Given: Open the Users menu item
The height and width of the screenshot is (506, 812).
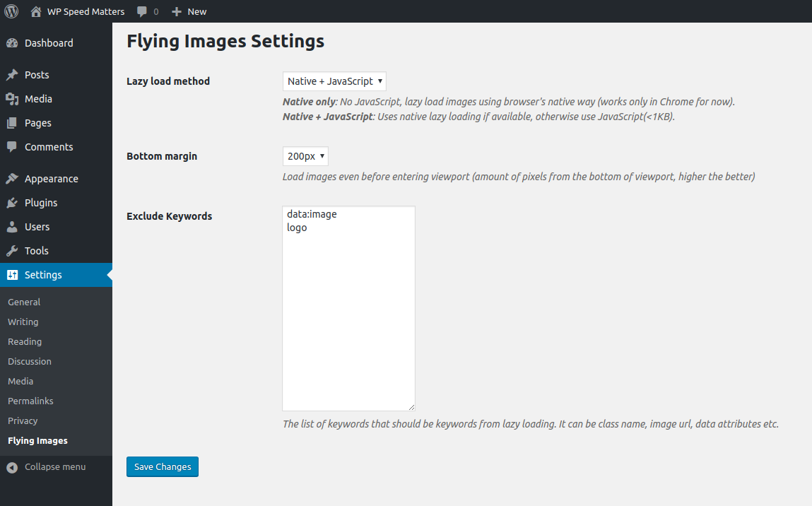Looking at the screenshot, I should tap(37, 227).
